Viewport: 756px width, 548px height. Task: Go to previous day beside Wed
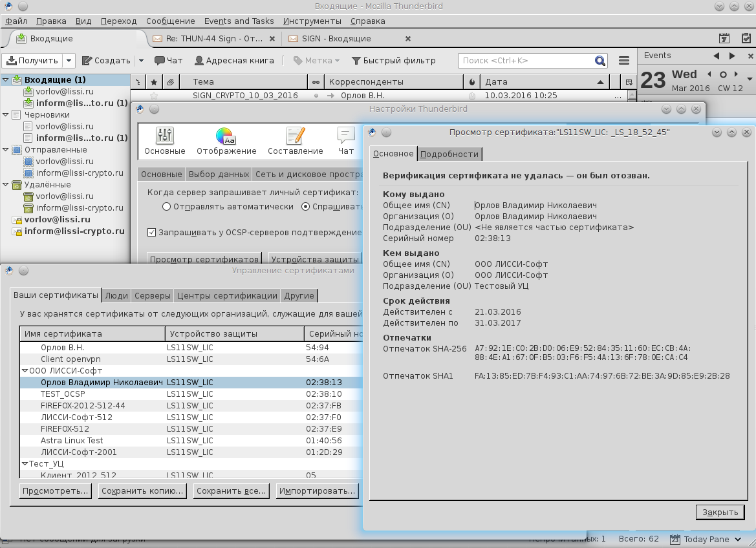pos(709,74)
